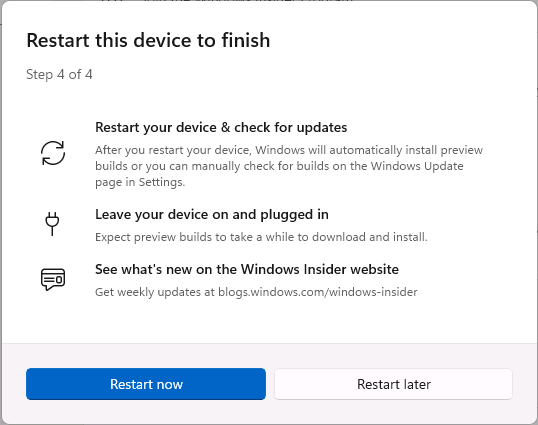The width and height of the screenshot is (538, 425).
Task: Open the blogs.windows.com/windows-insider address text
Action: coord(318,292)
